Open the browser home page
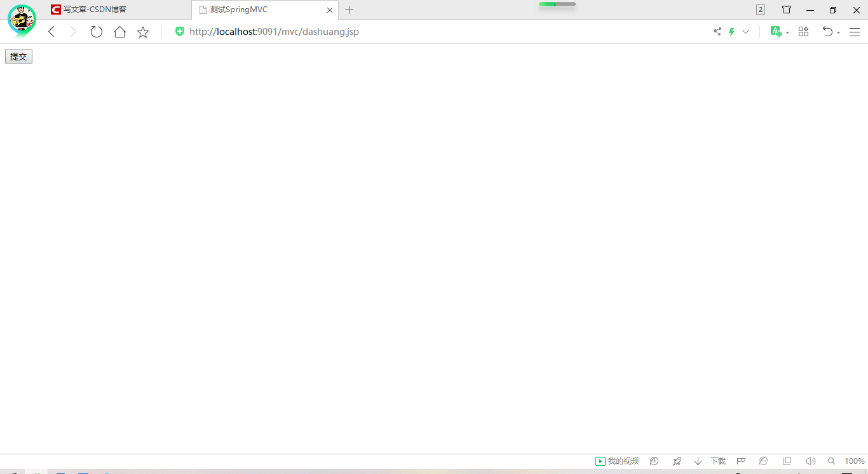The image size is (868, 474). point(119,32)
